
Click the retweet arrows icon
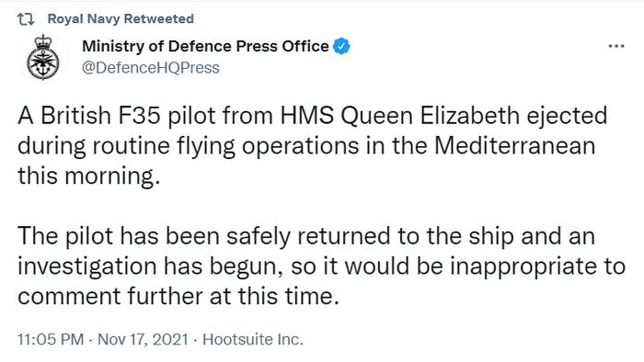pyautogui.click(x=26, y=19)
